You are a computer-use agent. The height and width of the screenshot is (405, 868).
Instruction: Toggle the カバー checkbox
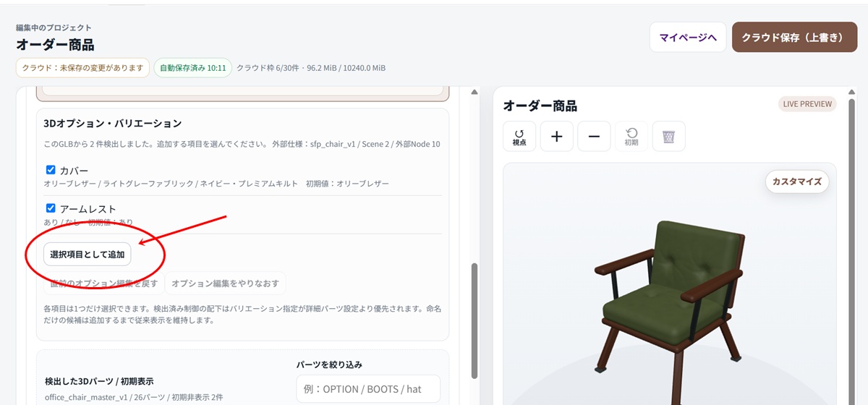tap(51, 170)
